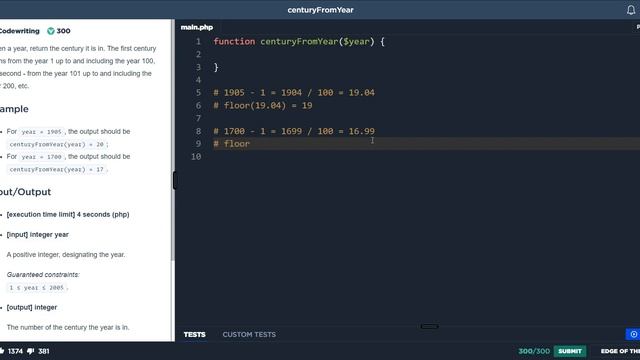Click '[execution time limit] 4 seconds (php)'
This screenshot has width=640, height=360.
[68, 214]
